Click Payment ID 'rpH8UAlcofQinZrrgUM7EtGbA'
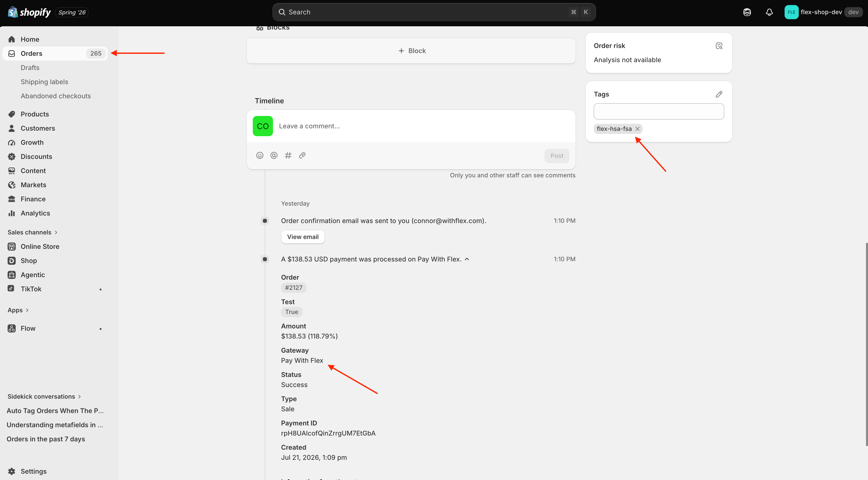This screenshot has height=480, width=868. click(328, 433)
